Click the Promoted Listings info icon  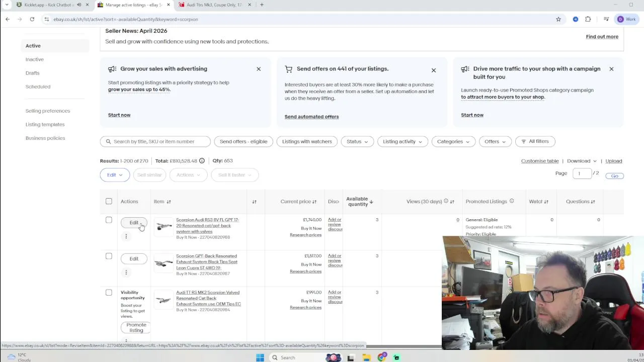(x=512, y=201)
